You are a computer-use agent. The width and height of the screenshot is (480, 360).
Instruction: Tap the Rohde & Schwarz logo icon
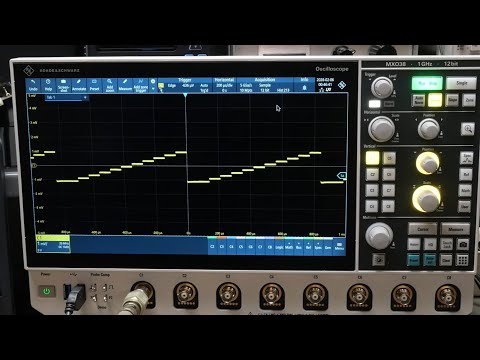342,85
